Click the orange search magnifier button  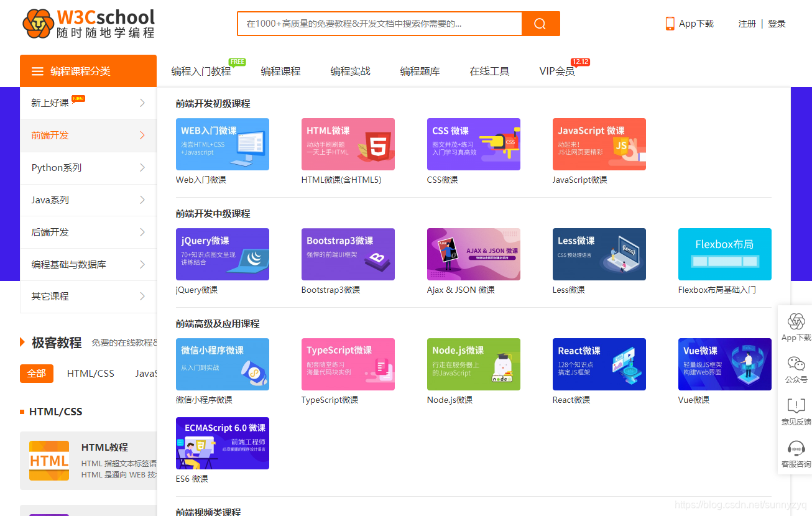tap(540, 24)
